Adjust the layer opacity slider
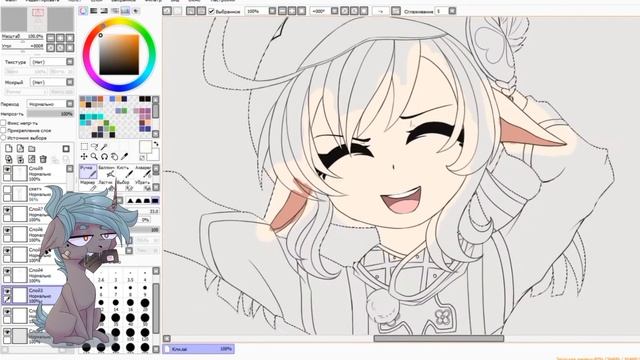 click(x=51, y=114)
